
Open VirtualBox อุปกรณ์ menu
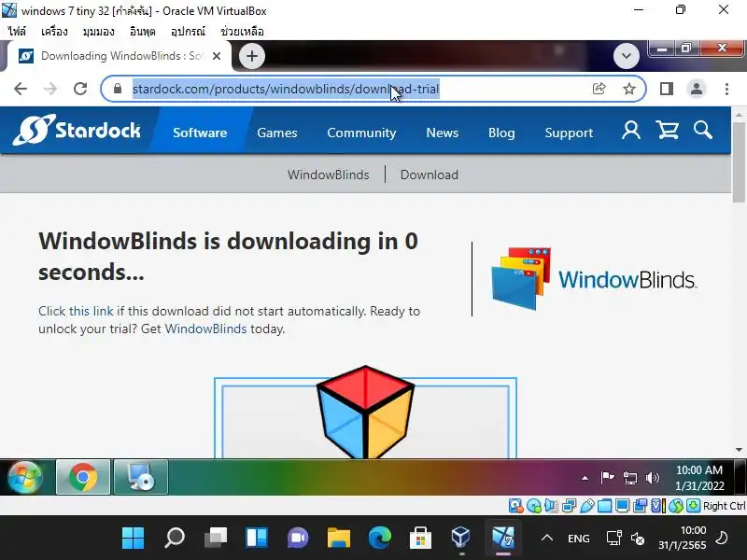click(188, 32)
